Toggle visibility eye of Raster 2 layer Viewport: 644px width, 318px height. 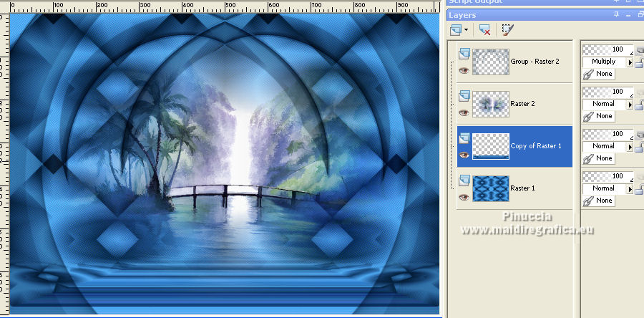464,112
